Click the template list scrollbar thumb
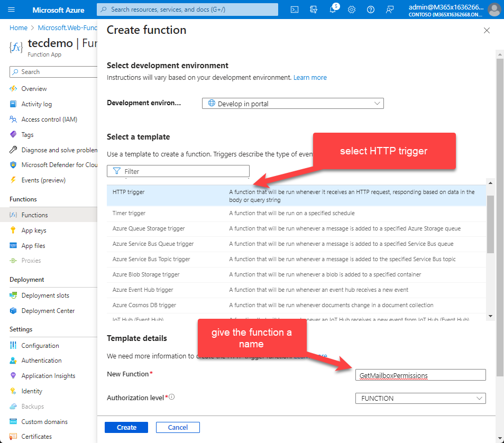Image resolution: width=504 pixels, height=443 pixels. [x=490, y=224]
